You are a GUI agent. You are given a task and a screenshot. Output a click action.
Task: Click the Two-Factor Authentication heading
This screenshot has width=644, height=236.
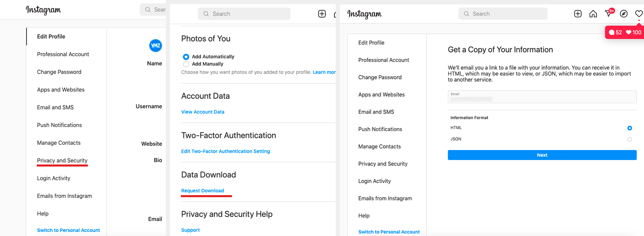229,135
